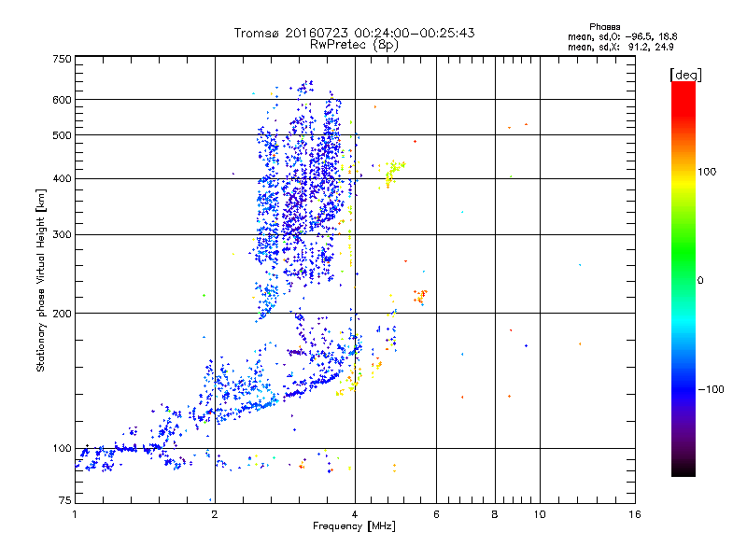The height and width of the screenshot is (560, 747).
Task: Click the Frequency [MHz] axis label
Action: point(354,526)
